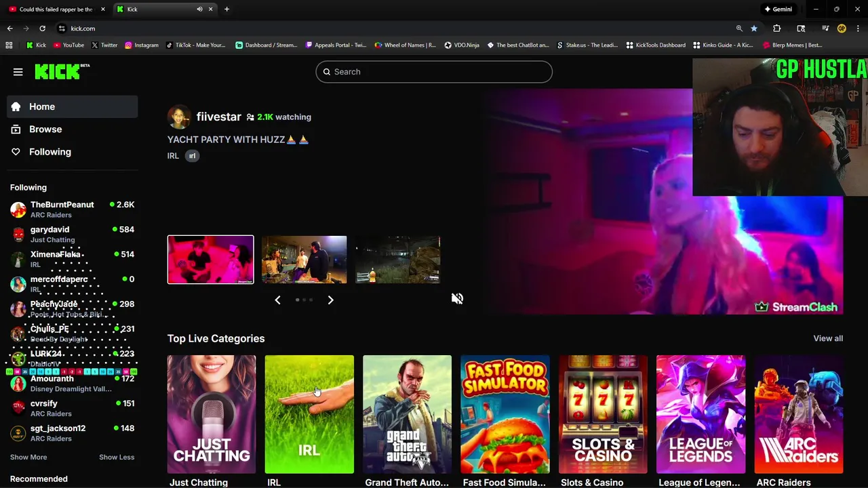
Task: Open the Grand Theft Auto category card
Action: pos(407,414)
